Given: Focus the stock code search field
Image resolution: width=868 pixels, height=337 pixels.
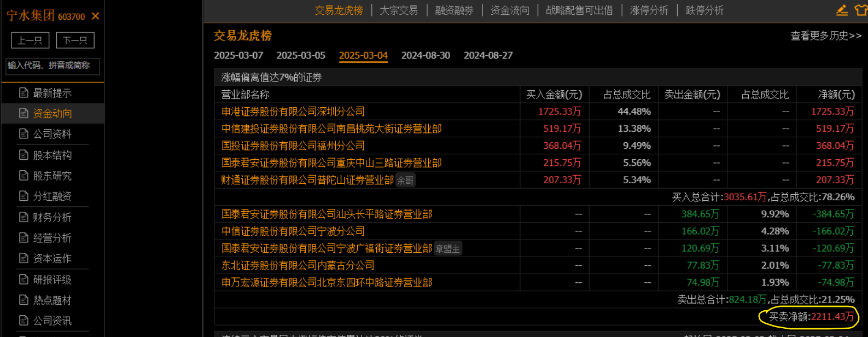Looking at the screenshot, I should pyautogui.click(x=53, y=66).
